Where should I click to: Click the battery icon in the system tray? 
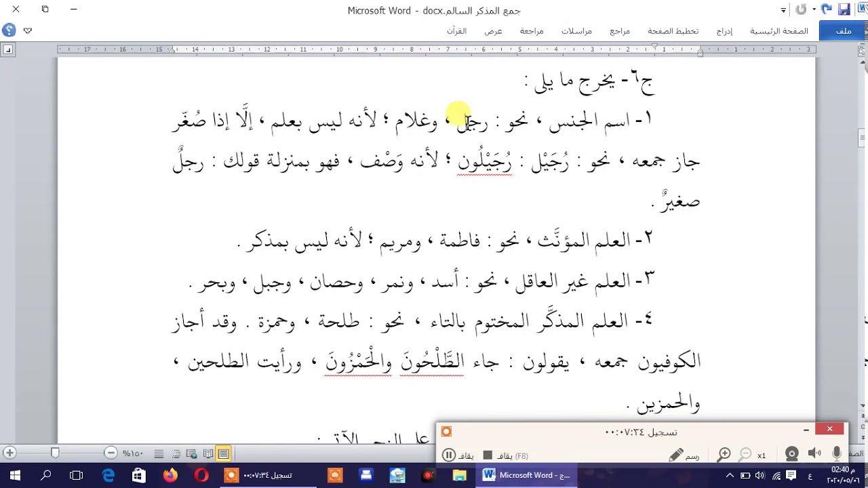(745, 476)
